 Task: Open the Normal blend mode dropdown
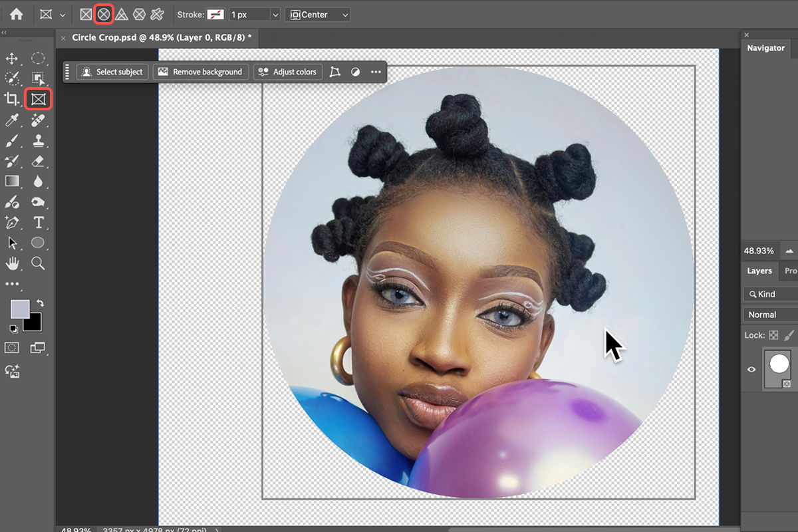point(769,315)
